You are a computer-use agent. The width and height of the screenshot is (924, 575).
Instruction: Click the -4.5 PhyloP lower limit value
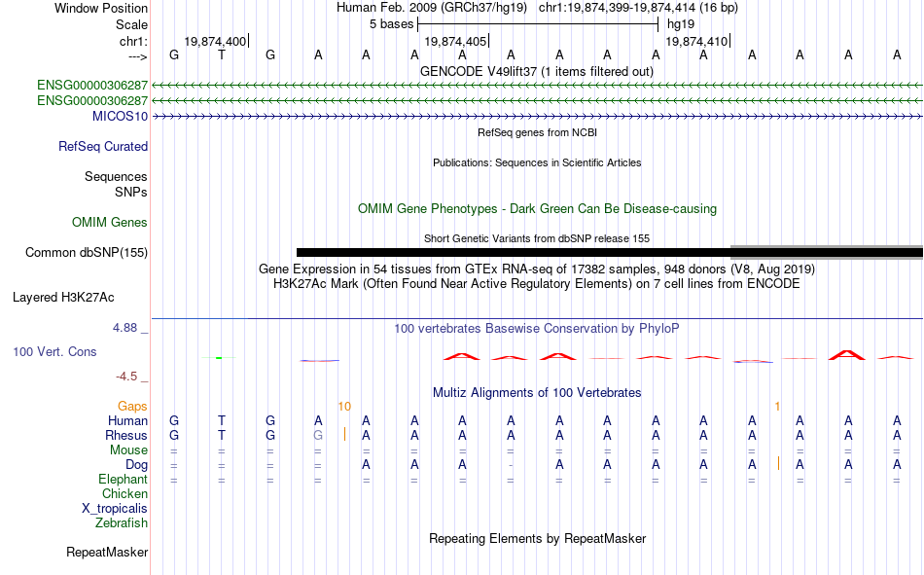click(x=126, y=377)
